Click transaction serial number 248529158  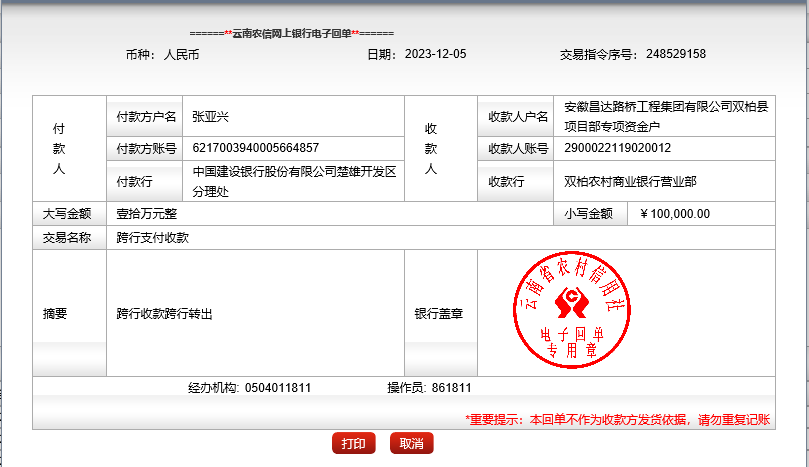click(676, 54)
